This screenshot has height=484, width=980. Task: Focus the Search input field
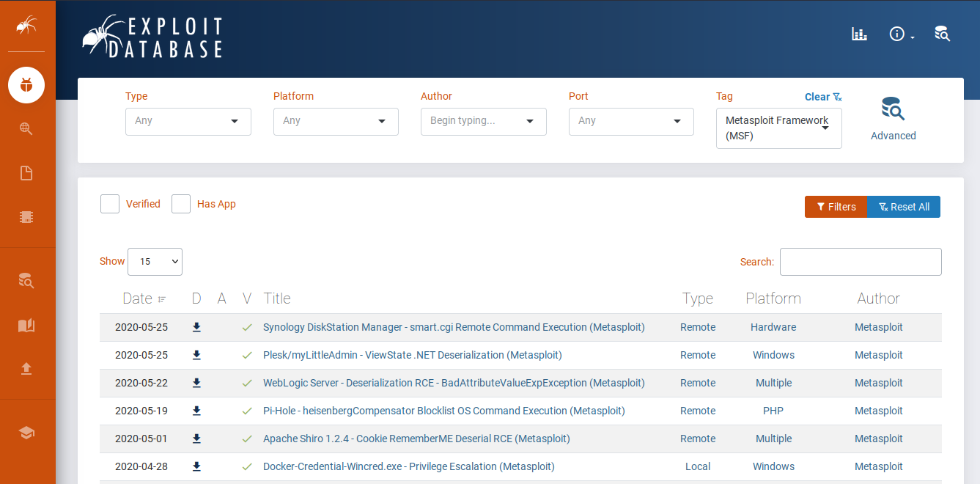(861, 262)
